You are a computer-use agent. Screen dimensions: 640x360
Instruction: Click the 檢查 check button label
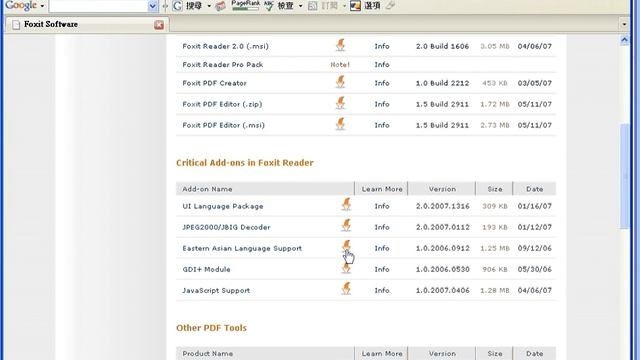(x=285, y=6)
